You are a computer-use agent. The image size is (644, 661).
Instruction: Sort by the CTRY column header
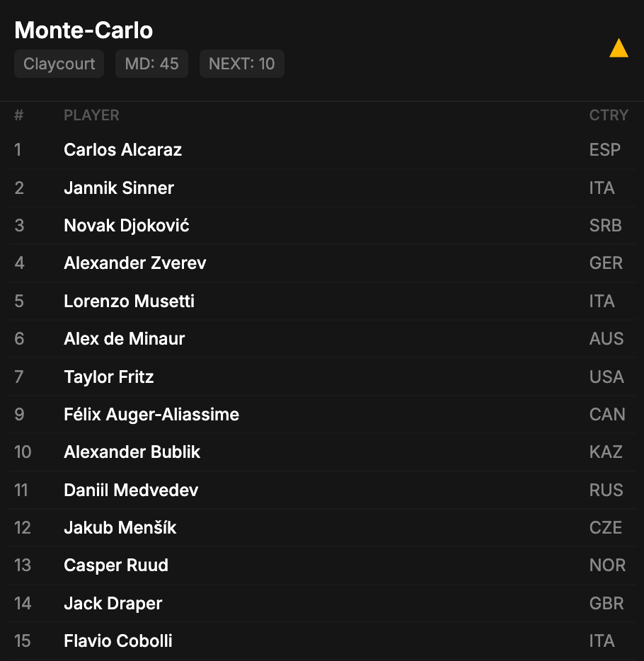coord(609,115)
